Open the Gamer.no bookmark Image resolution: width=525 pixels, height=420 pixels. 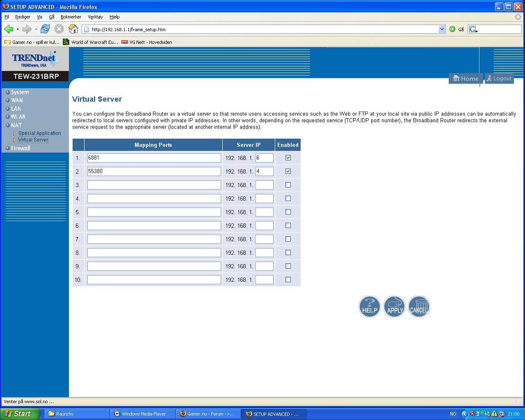click(x=32, y=42)
